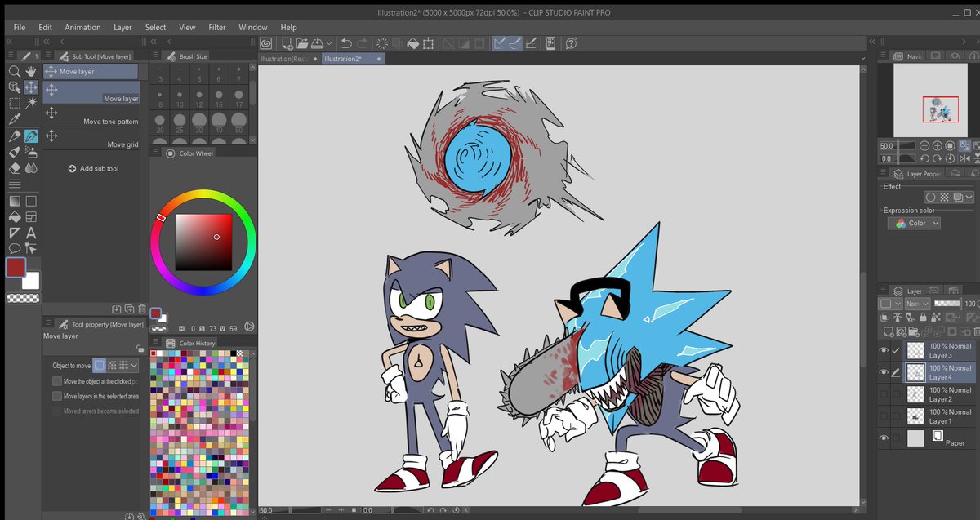The height and width of the screenshot is (520, 980).
Task: Select the Zoom magnifier tool
Action: pos(14,72)
